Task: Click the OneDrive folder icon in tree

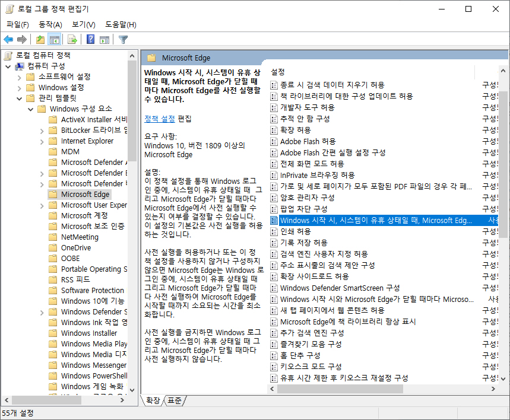Action: pos(53,248)
